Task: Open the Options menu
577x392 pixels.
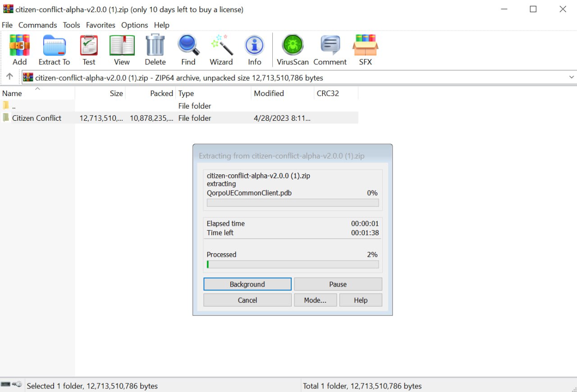Action: [x=134, y=25]
